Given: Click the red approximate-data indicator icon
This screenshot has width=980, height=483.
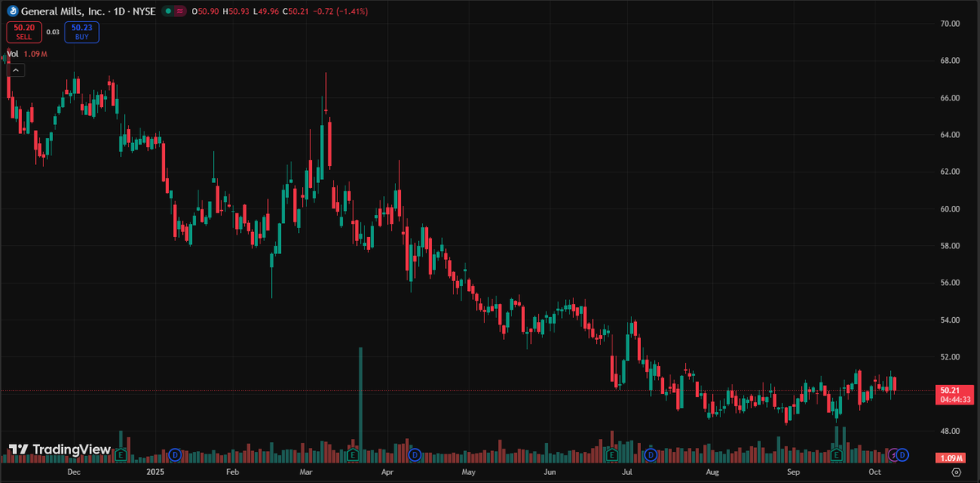Looking at the screenshot, I should [x=179, y=11].
